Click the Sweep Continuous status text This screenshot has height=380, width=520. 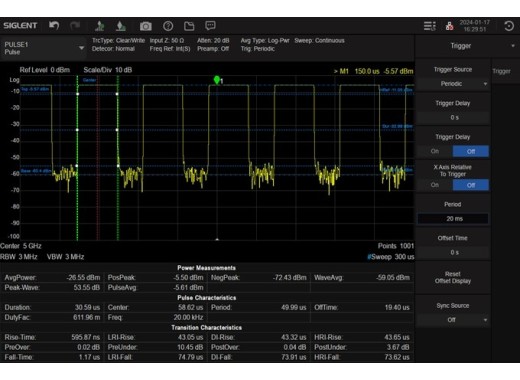coord(319,41)
